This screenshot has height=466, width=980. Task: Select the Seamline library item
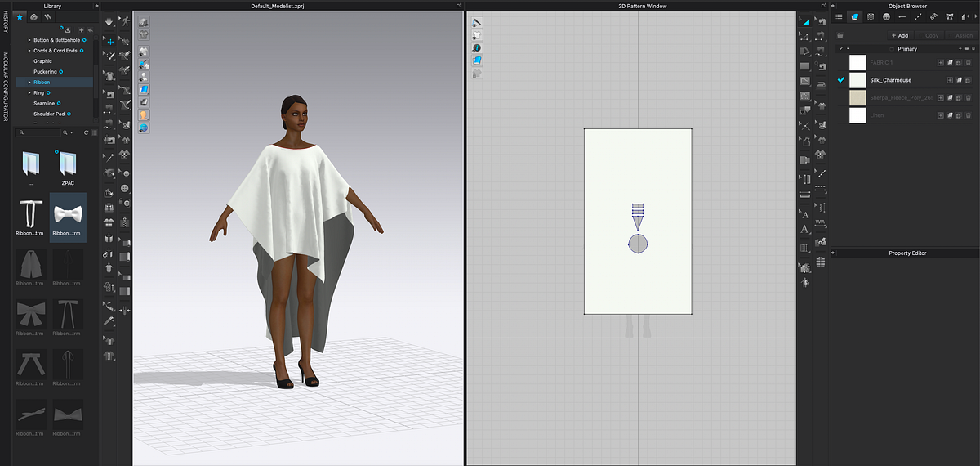pos(45,103)
